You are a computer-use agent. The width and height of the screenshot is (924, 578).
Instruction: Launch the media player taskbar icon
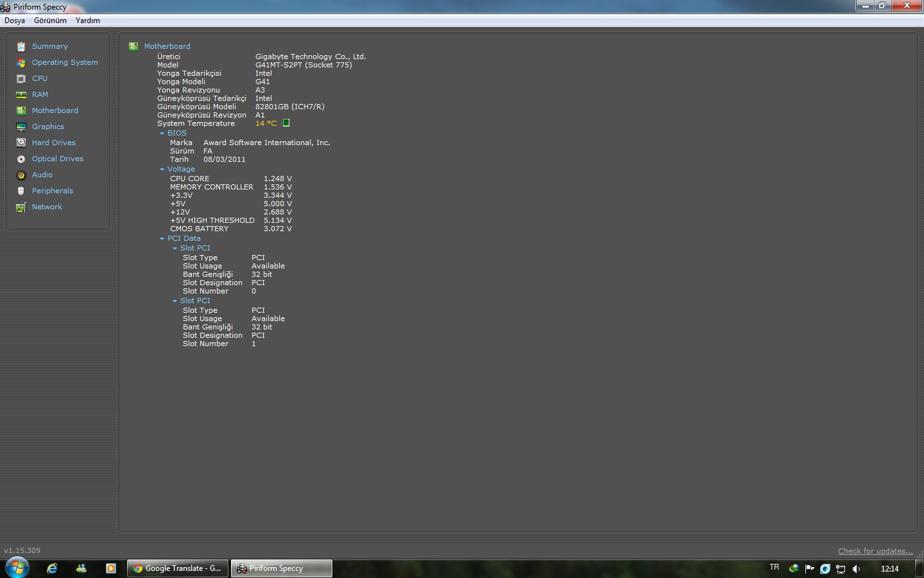[111, 568]
